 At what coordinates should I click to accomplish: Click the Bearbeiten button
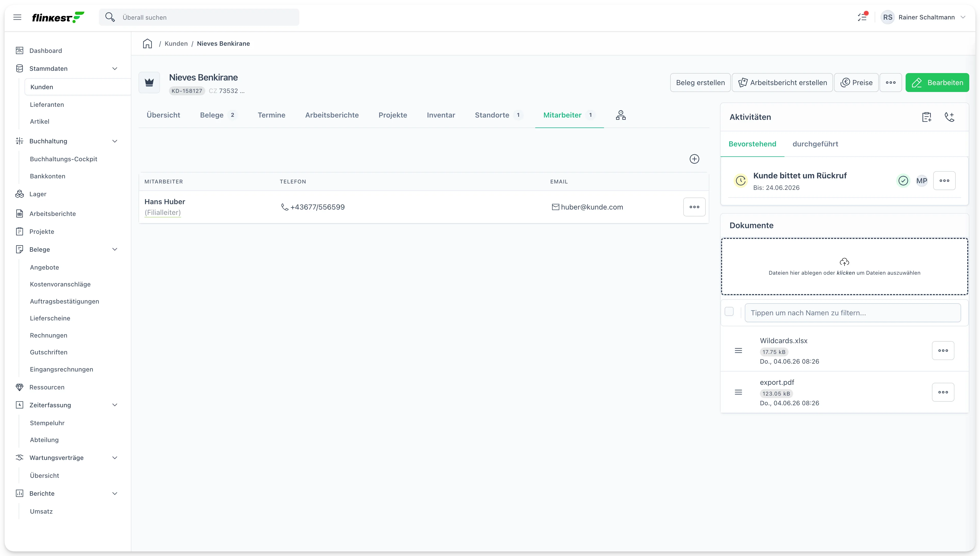[937, 83]
